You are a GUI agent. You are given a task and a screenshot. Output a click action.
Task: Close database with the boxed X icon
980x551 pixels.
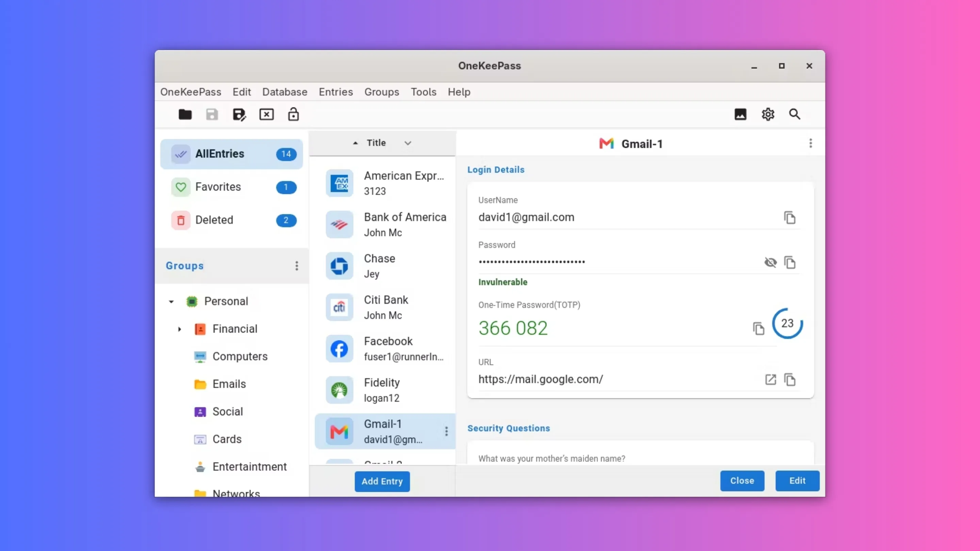tap(266, 115)
